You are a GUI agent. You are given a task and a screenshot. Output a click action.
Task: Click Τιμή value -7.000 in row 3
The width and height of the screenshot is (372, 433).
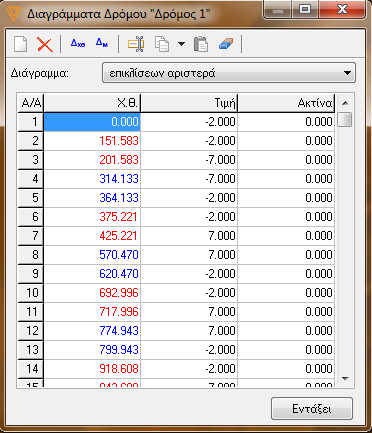point(189,160)
